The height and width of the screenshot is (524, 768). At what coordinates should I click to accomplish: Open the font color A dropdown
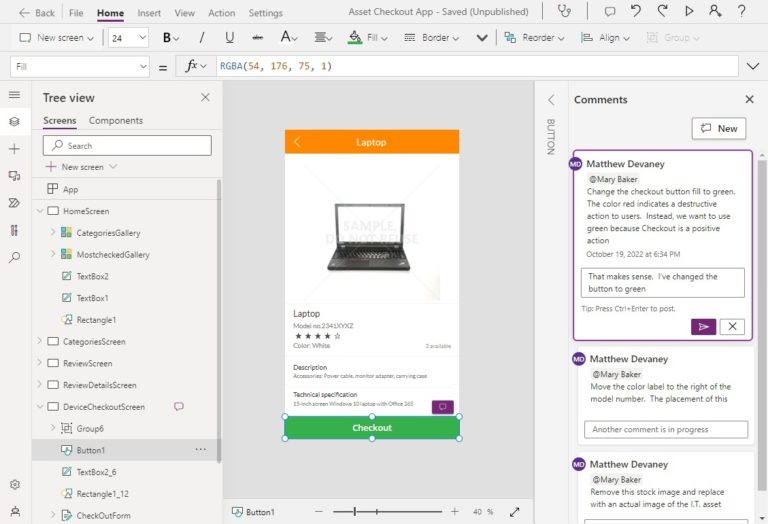[x=288, y=38]
